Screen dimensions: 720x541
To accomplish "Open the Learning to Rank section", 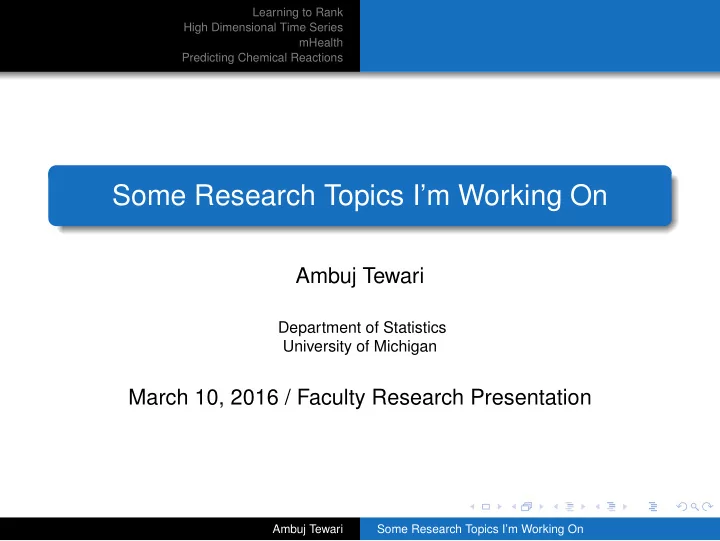I will [298, 12].
